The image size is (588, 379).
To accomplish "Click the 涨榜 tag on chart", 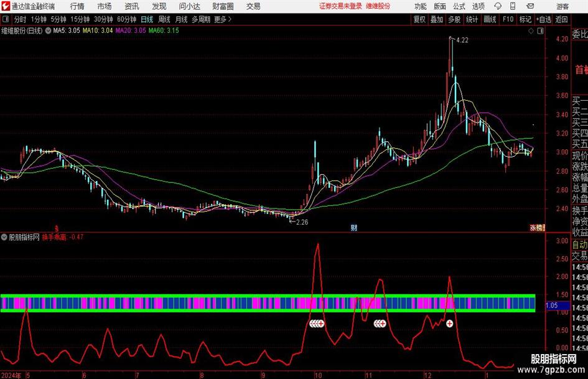I will click(537, 228).
